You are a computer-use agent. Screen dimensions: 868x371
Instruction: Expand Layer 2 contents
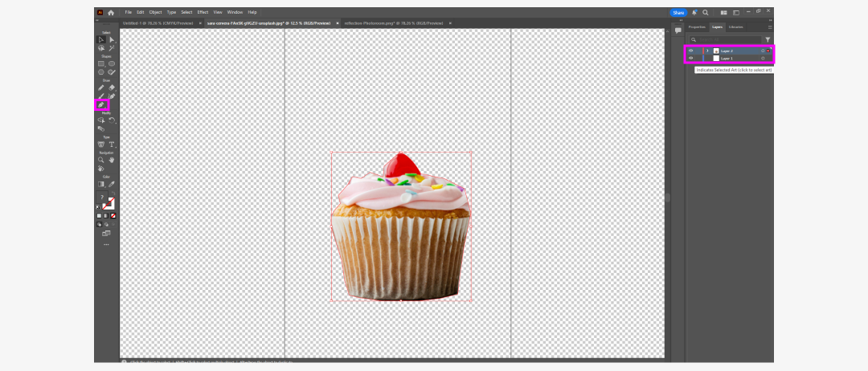click(707, 51)
